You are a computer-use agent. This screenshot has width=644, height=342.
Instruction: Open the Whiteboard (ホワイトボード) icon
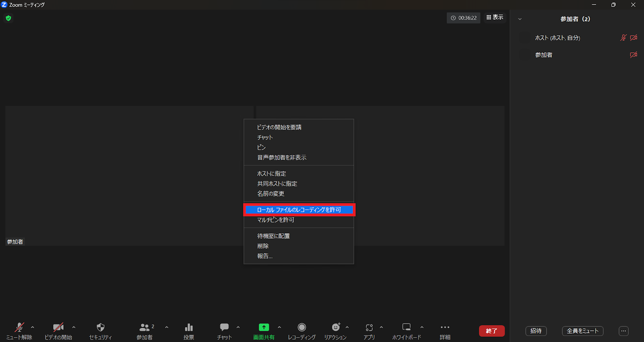click(407, 328)
